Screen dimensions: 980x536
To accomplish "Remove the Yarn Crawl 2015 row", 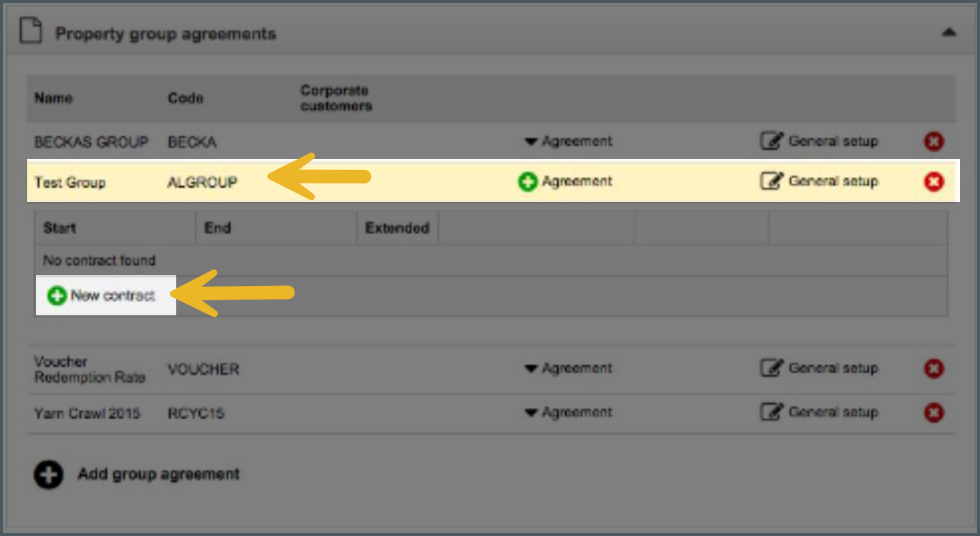I will coord(933,413).
